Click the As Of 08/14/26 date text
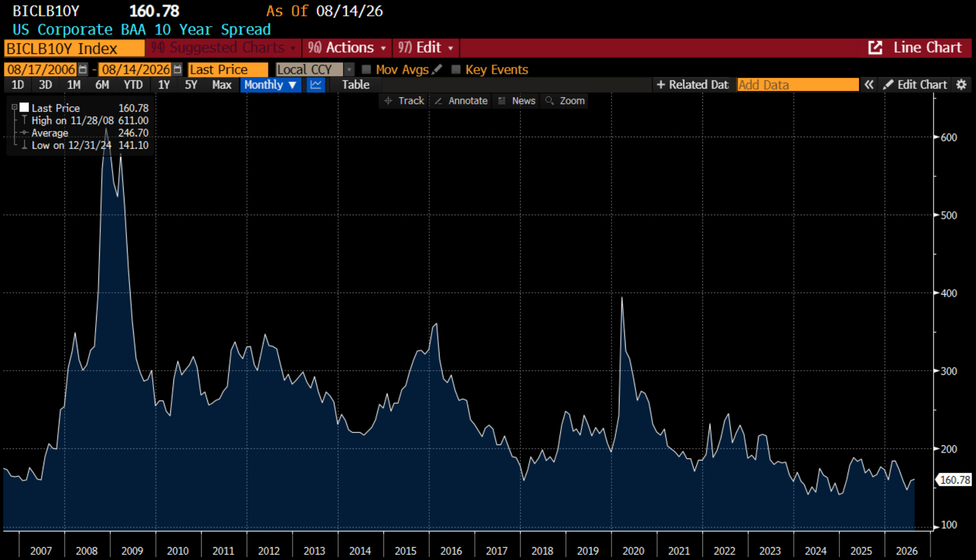The image size is (976, 560). tap(324, 11)
